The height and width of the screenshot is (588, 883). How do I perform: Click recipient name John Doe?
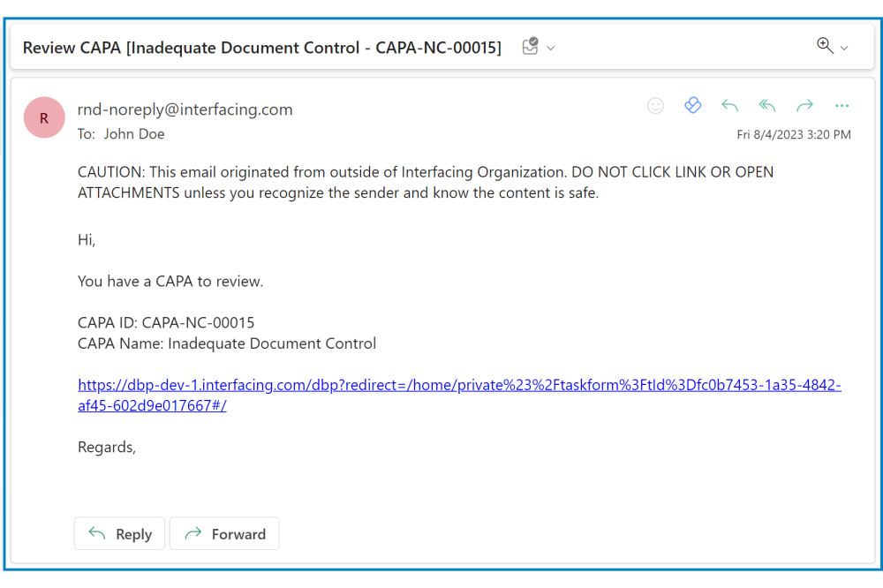[x=134, y=134]
